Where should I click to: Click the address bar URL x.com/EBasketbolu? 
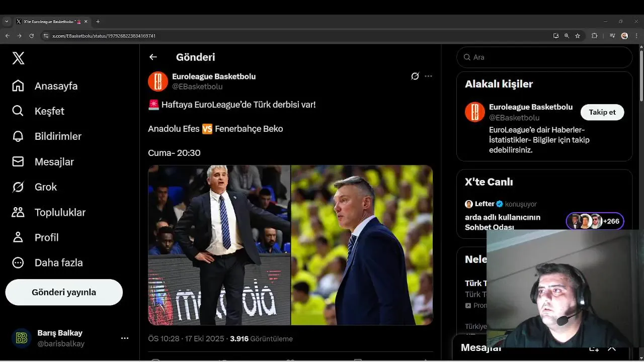(104, 36)
